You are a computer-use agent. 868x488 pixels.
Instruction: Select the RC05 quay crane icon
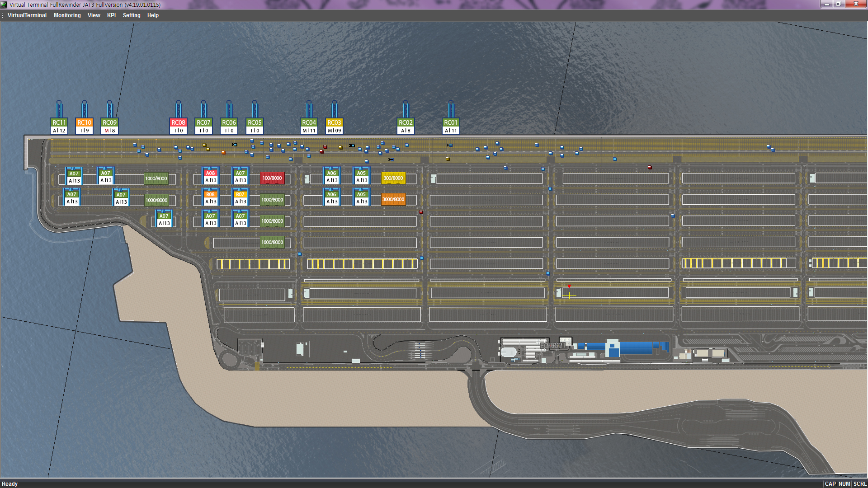coord(255,122)
